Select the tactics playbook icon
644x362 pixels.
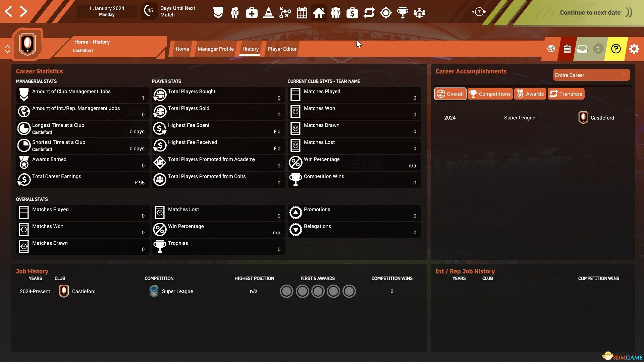[285, 12]
